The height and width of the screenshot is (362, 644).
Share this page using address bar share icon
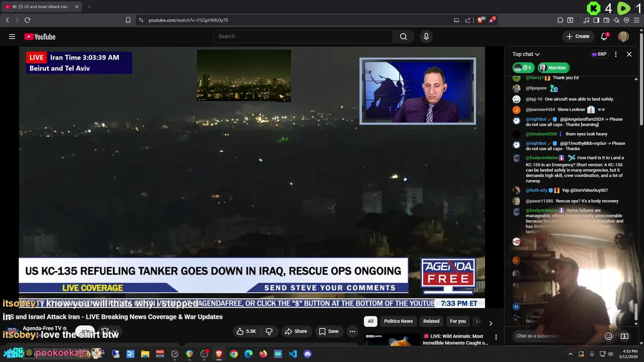468,20
